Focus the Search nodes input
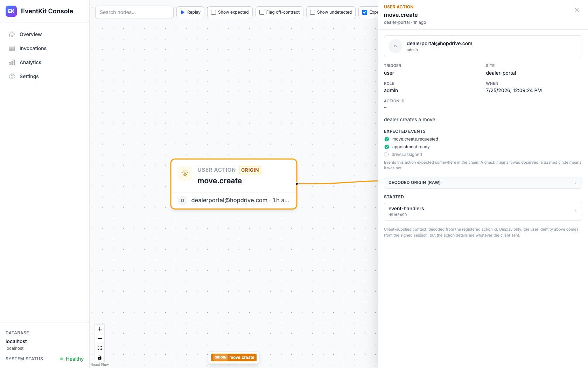Screen dimensions: 588x368 click(x=134, y=12)
